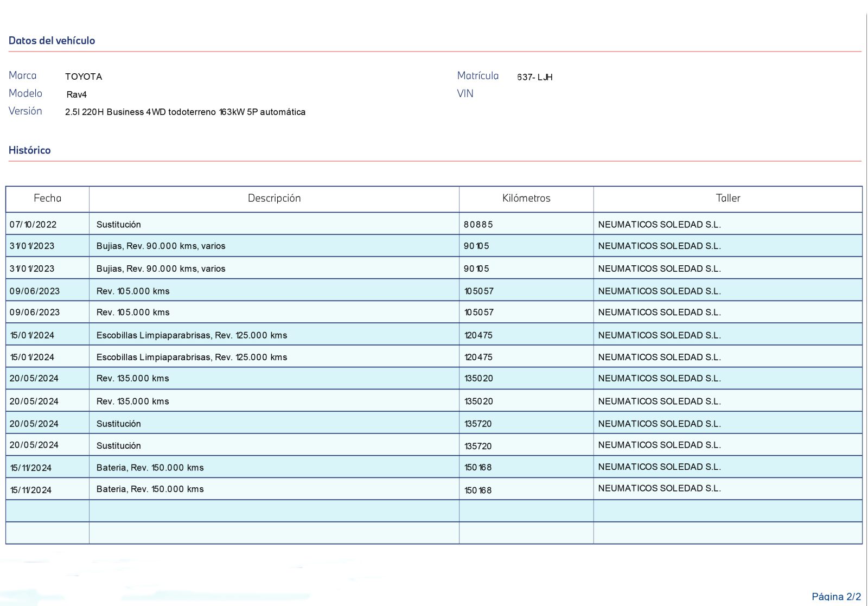Select the Taller column header
Screen dimensions: 868x606
click(727, 199)
